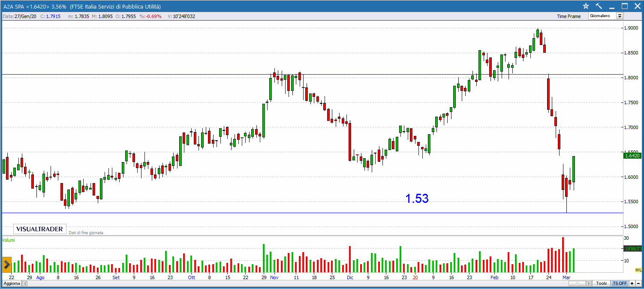Click the Ott month label on time axis

191,277
